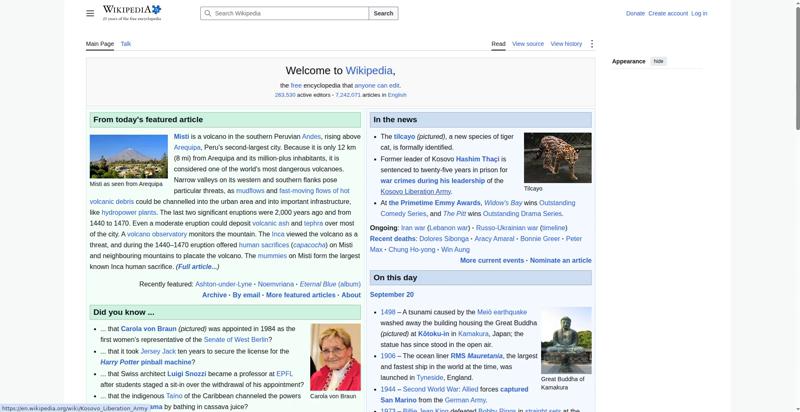Select the Main Page tab

point(100,44)
